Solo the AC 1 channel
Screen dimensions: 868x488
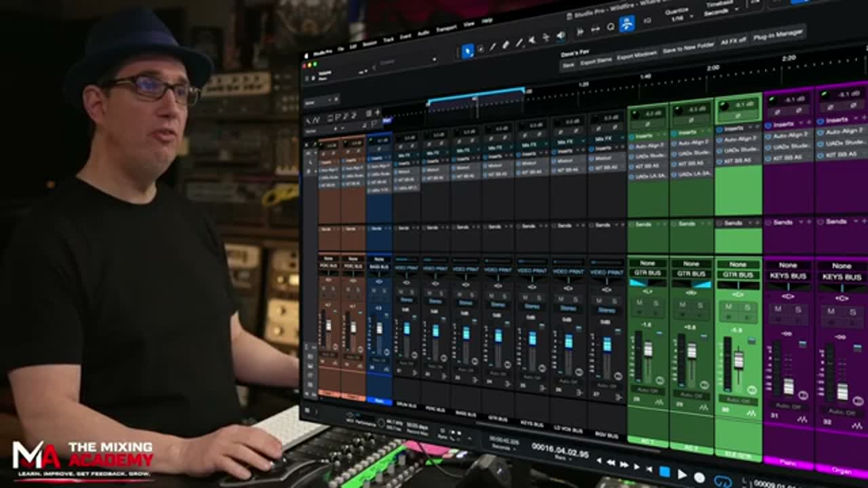[656, 303]
